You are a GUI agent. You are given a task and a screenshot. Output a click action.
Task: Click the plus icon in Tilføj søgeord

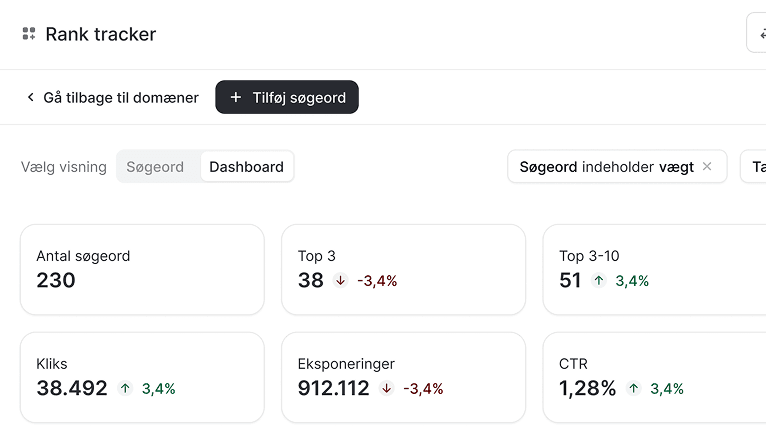pyautogui.click(x=236, y=97)
